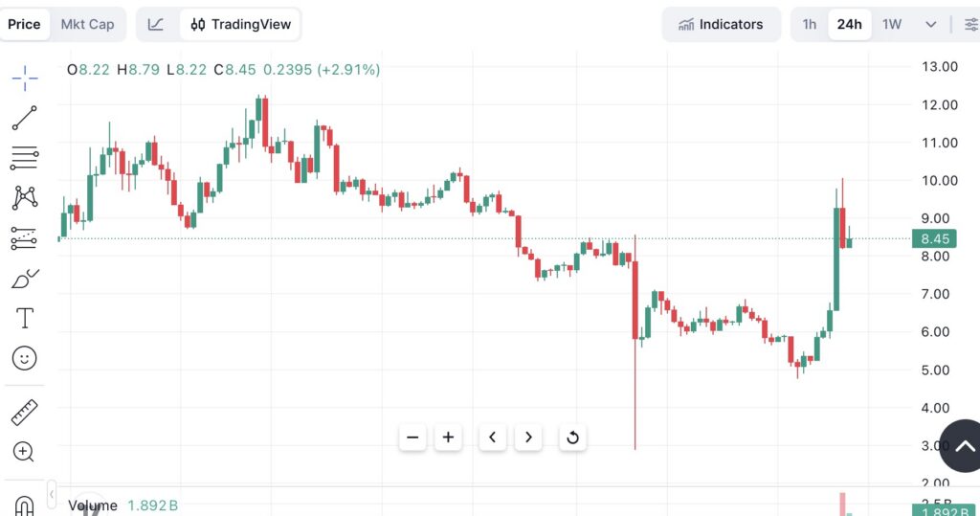Choose the long position prediction tool
The image size is (980, 516).
pyautogui.click(x=25, y=238)
